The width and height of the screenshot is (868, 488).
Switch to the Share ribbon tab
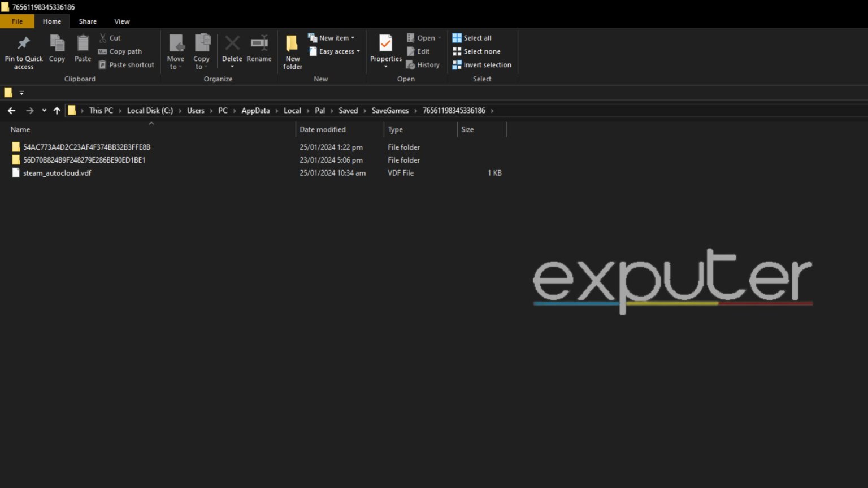(x=87, y=21)
